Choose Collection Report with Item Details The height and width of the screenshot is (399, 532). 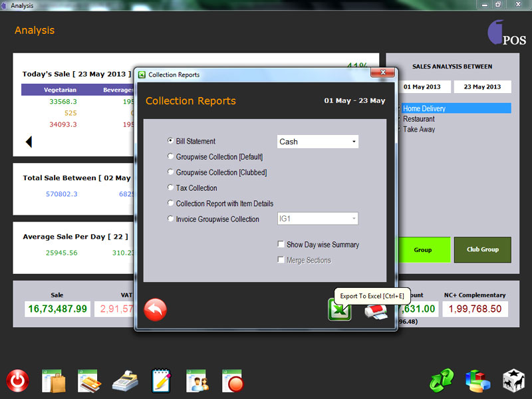coord(171,203)
